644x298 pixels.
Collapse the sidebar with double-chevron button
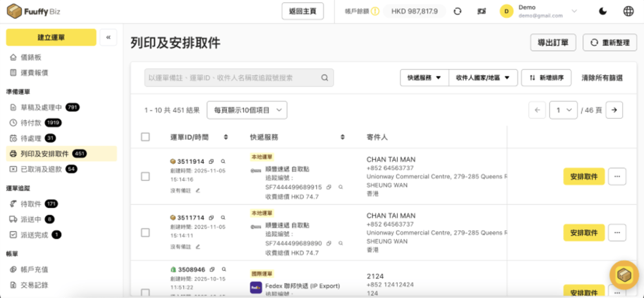click(108, 38)
